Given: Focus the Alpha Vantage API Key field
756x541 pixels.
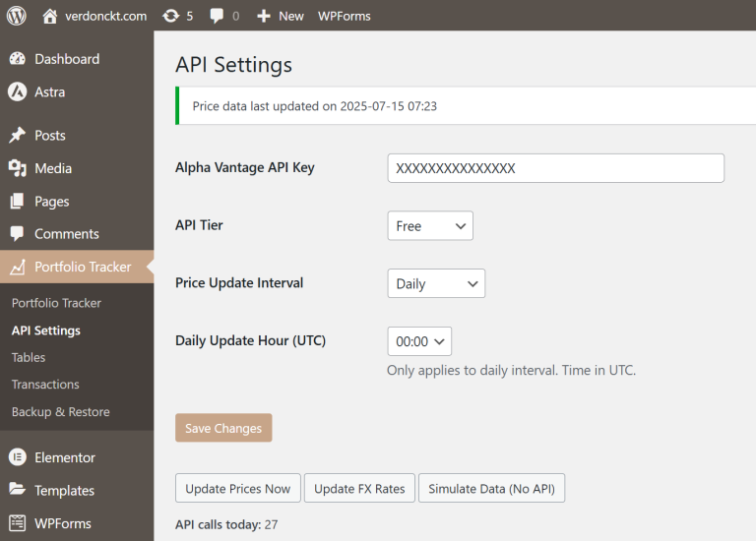Looking at the screenshot, I should coord(556,168).
